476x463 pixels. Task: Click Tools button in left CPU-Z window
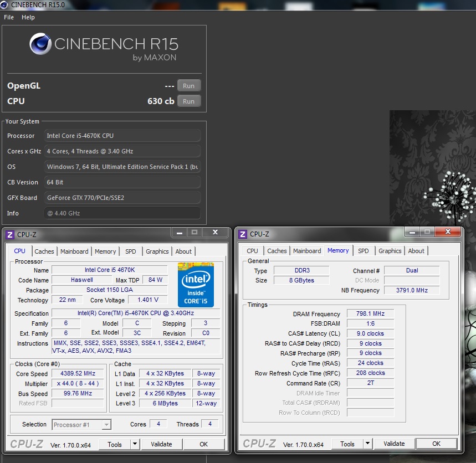point(115,445)
